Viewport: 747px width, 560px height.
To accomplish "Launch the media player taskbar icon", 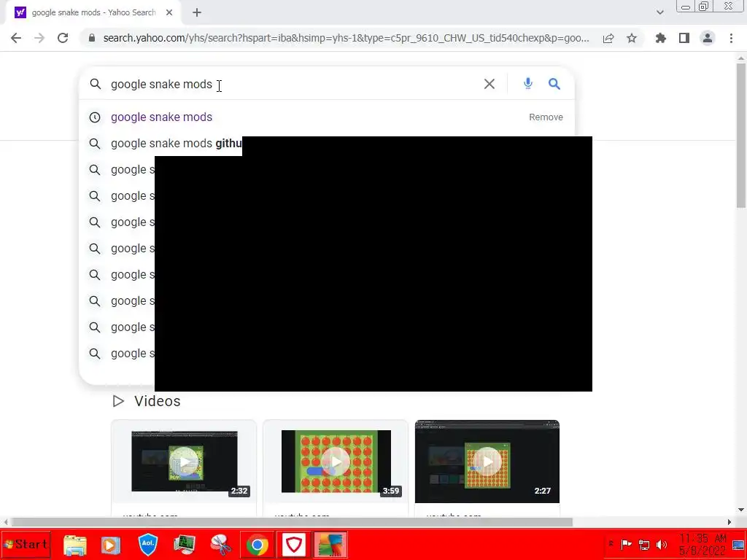I will [110, 545].
